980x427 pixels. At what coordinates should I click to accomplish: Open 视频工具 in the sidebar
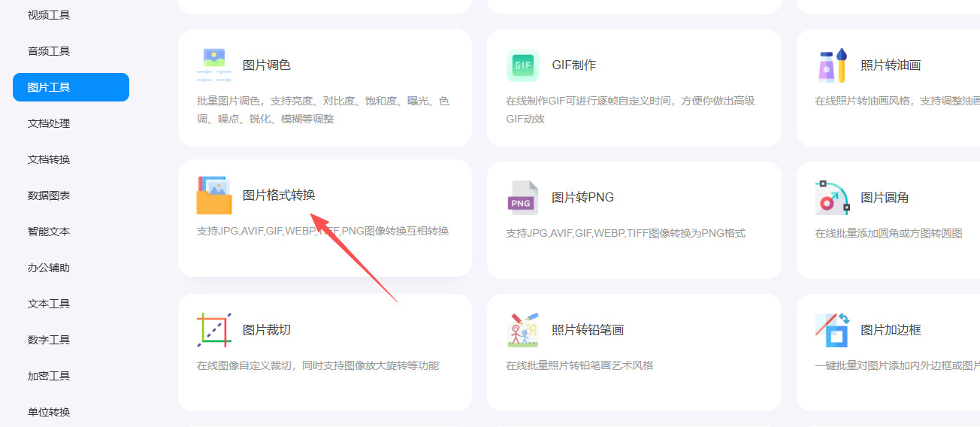[x=49, y=15]
